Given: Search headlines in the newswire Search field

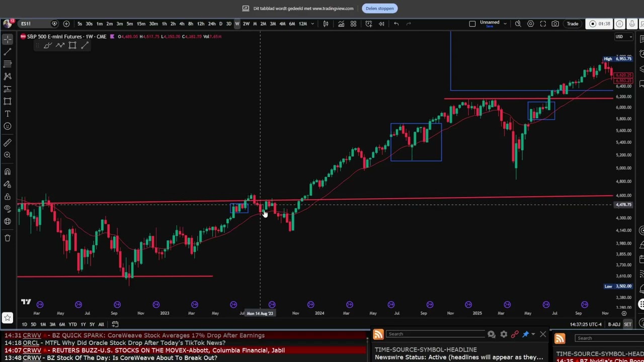Looking at the screenshot, I should (x=436, y=334).
